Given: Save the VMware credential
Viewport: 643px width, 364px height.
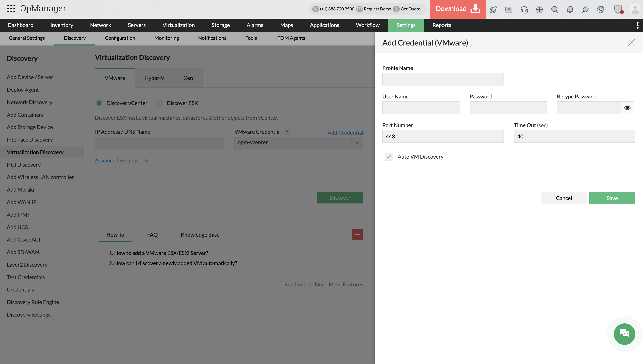Looking at the screenshot, I should (x=612, y=198).
